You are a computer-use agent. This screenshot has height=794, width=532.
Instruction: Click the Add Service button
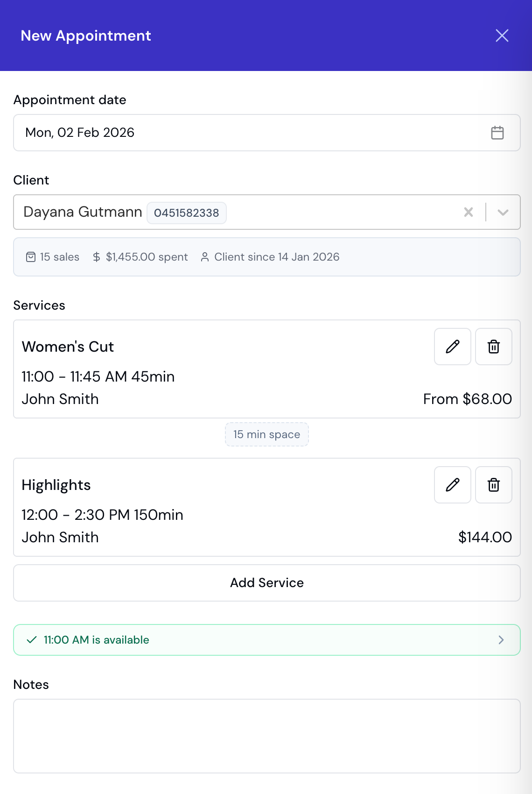point(266,582)
